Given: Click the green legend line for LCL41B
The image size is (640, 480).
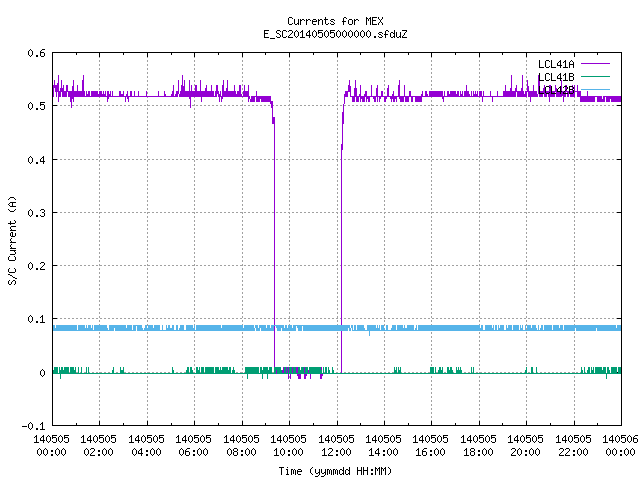Looking at the screenshot, I should (595, 76).
